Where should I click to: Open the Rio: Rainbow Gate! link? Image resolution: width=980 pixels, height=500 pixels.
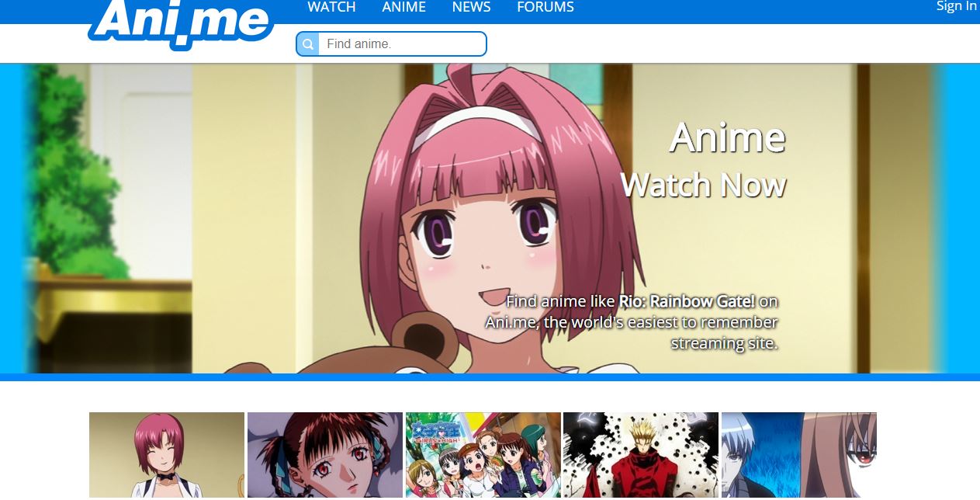[694, 301]
